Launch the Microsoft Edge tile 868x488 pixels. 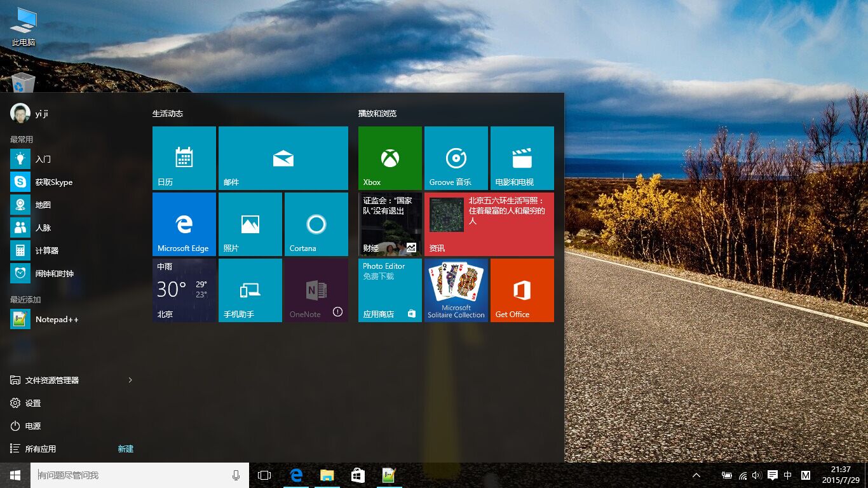pyautogui.click(x=184, y=224)
